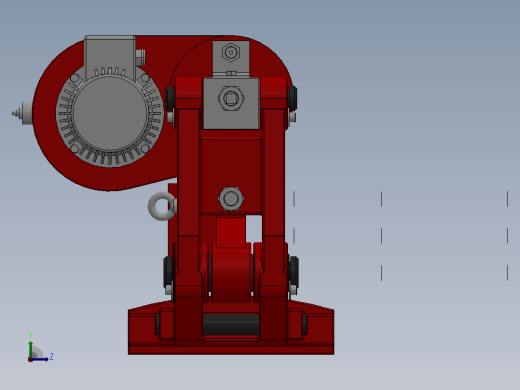Click the green Y axis of the triad

31,349
